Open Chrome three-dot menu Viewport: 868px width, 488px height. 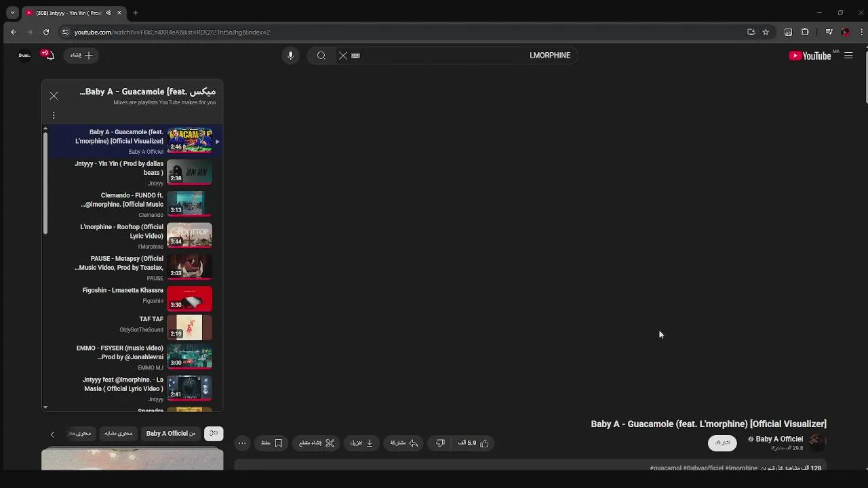tap(861, 32)
